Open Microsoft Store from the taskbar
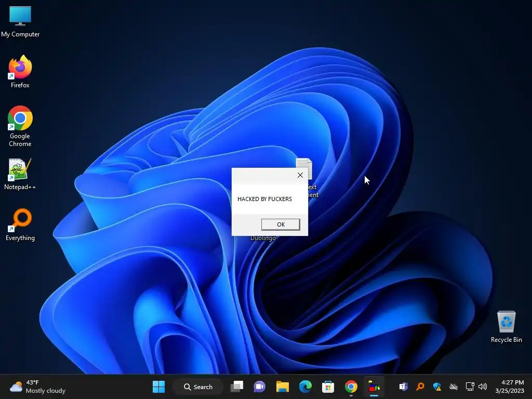 coord(328,387)
